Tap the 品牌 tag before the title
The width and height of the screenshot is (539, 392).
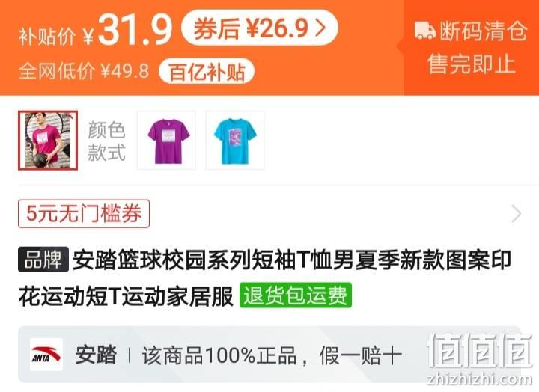[x=43, y=260]
